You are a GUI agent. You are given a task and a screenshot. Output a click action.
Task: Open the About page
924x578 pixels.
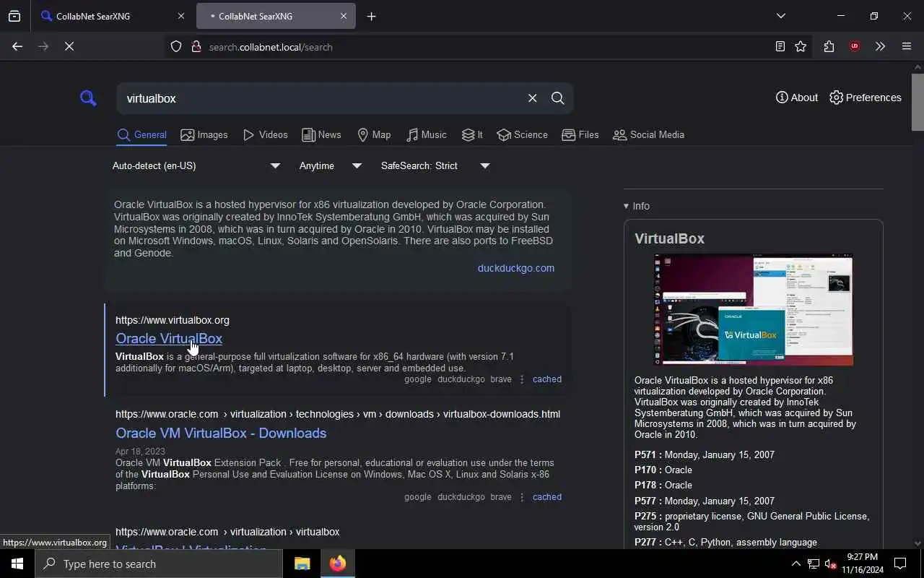point(797,98)
